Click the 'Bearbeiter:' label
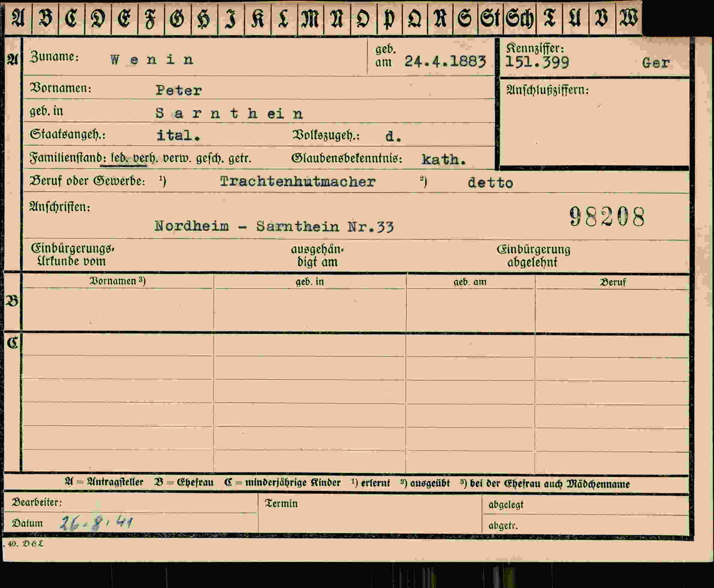The height and width of the screenshot is (588, 714). pyautogui.click(x=37, y=502)
